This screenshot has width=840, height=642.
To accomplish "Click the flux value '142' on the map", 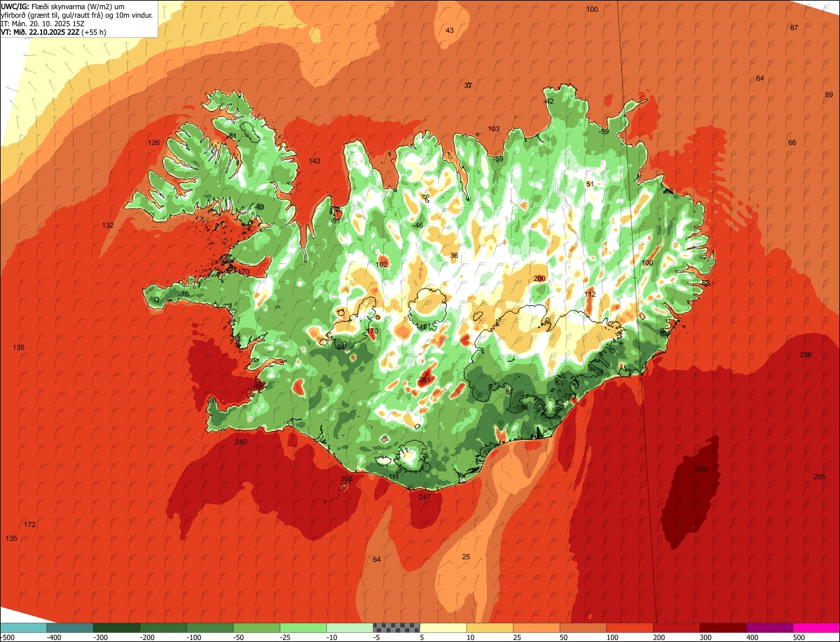I will coord(315,161).
